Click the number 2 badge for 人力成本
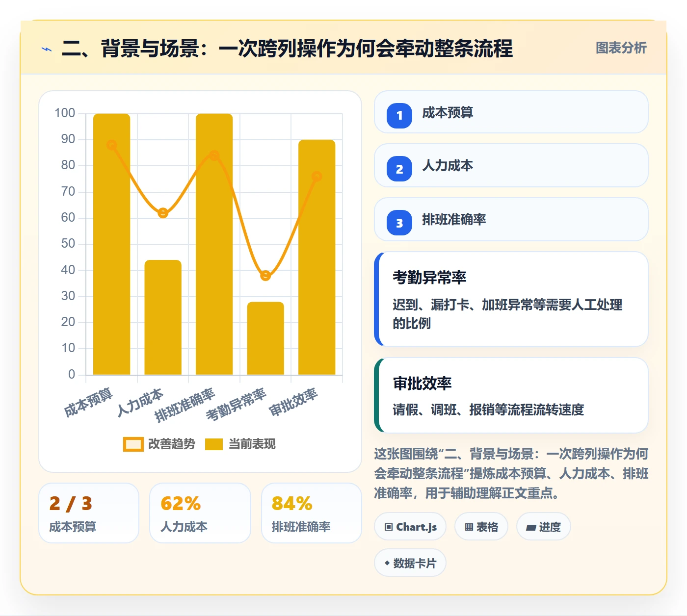The width and height of the screenshot is (687, 616). [399, 169]
